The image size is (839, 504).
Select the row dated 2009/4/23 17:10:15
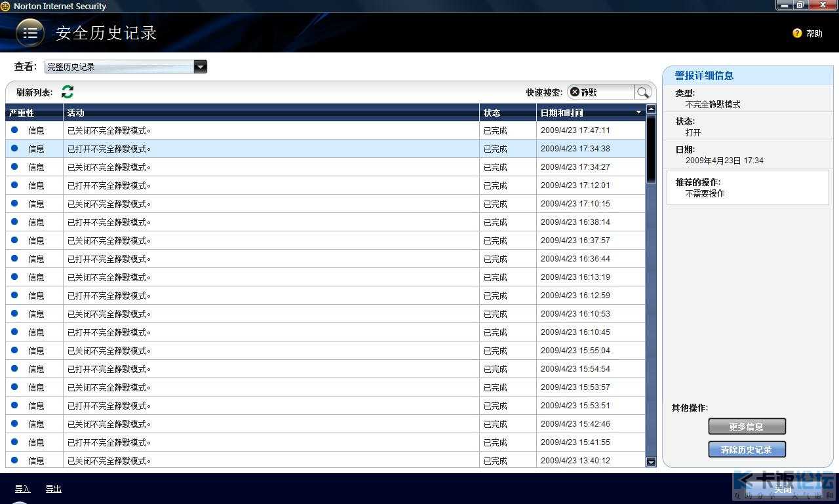tap(326, 204)
